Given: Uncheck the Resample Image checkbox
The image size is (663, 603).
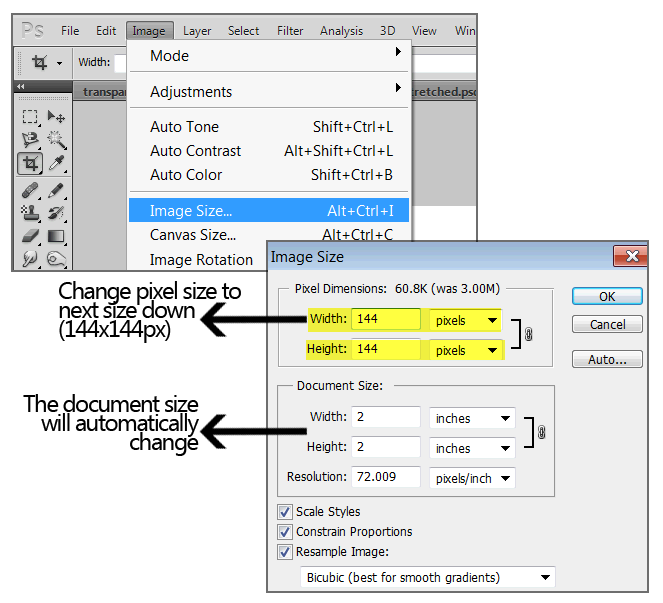Looking at the screenshot, I should [x=285, y=552].
